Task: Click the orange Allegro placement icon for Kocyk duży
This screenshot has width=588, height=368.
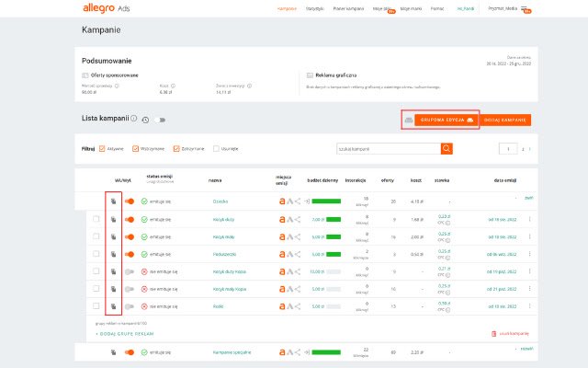Action: point(282,219)
